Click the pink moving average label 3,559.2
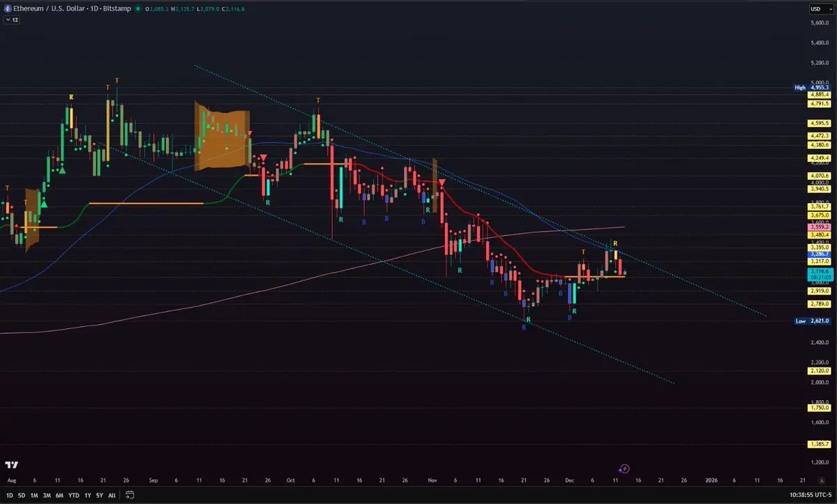 [x=819, y=227]
